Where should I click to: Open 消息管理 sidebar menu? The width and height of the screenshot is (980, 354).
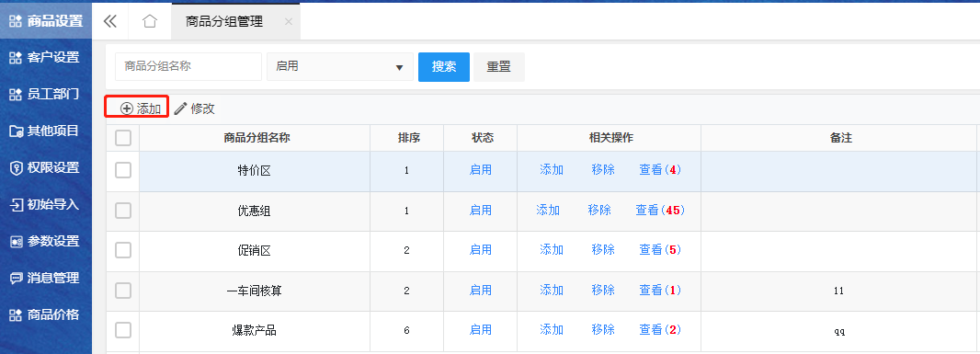(46, 278)
